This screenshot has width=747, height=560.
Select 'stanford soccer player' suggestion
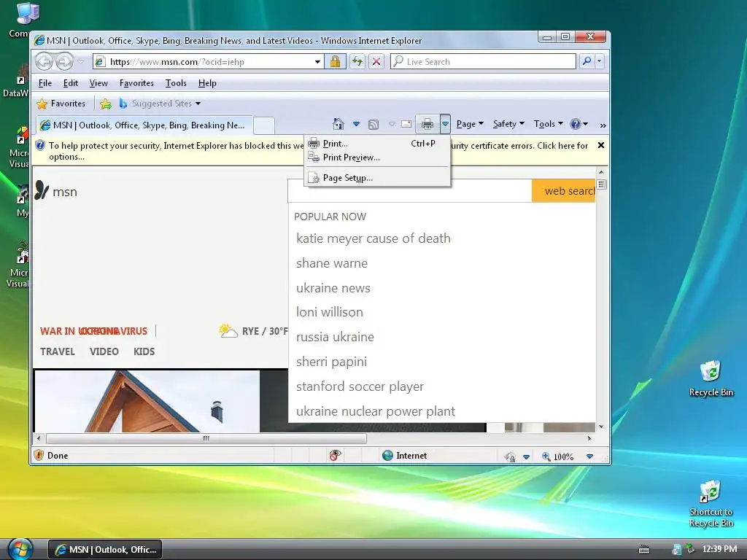click(360, 386)
